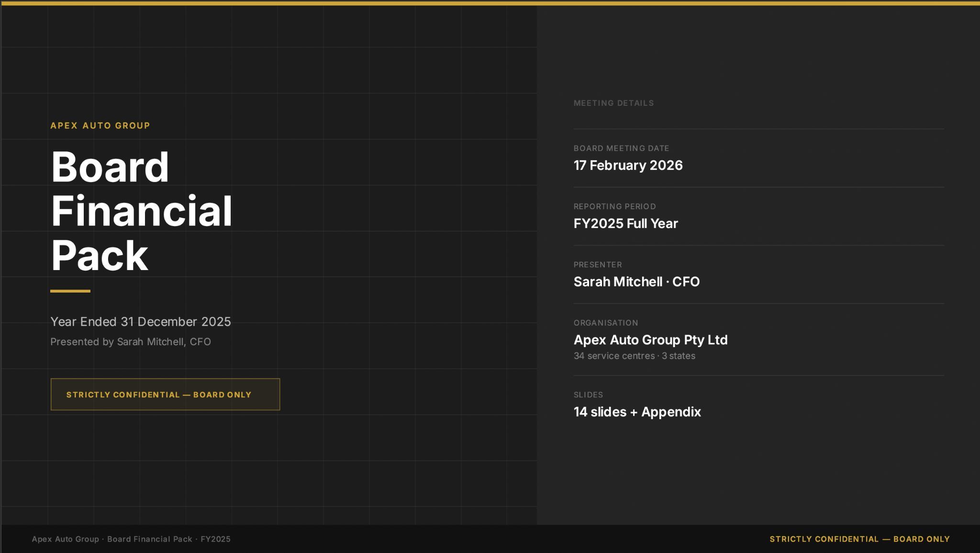Select the Board Financial Pack title

[142, 211]
